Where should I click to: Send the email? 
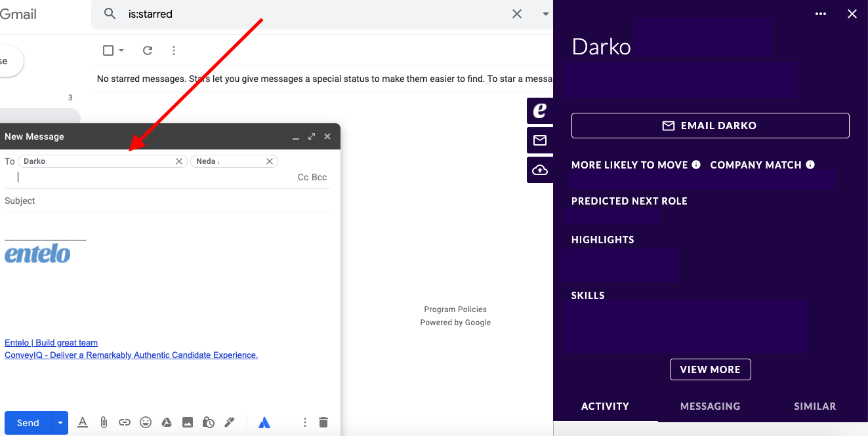point(28,423)
